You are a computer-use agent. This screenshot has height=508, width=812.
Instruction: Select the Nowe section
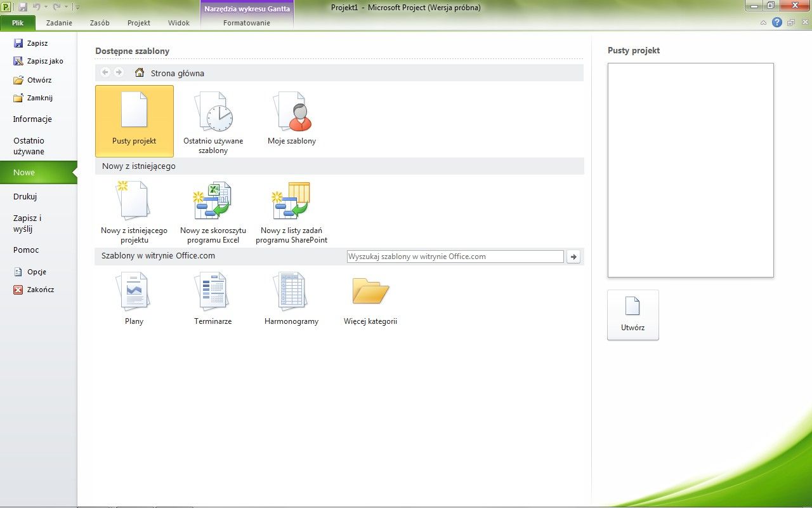click(38, 173)
